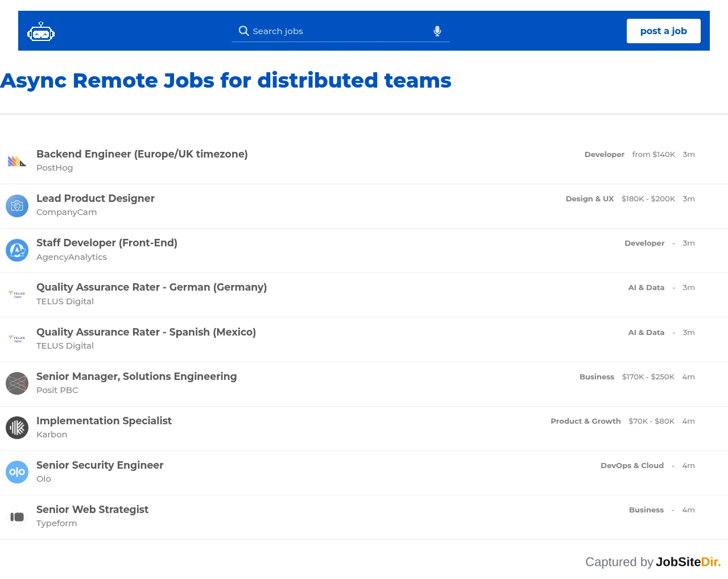This screenshot has height=579, width=728.
Task: Click the Typeform company logo
Action: tap(17, 516)
